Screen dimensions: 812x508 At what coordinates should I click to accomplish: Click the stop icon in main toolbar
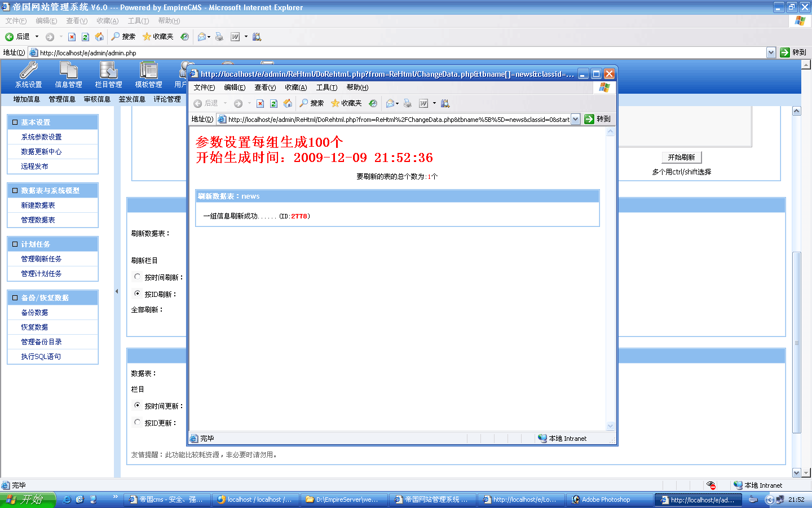click(72, 37)
